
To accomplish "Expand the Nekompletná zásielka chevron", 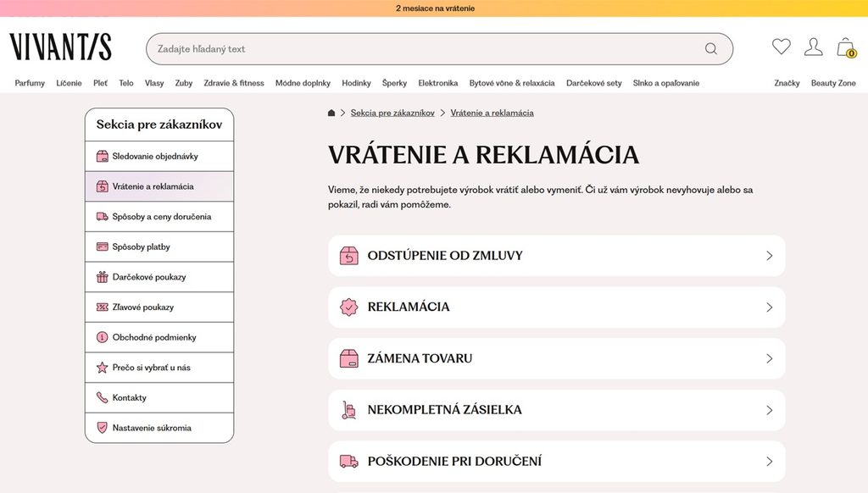I will click(770, 410).
